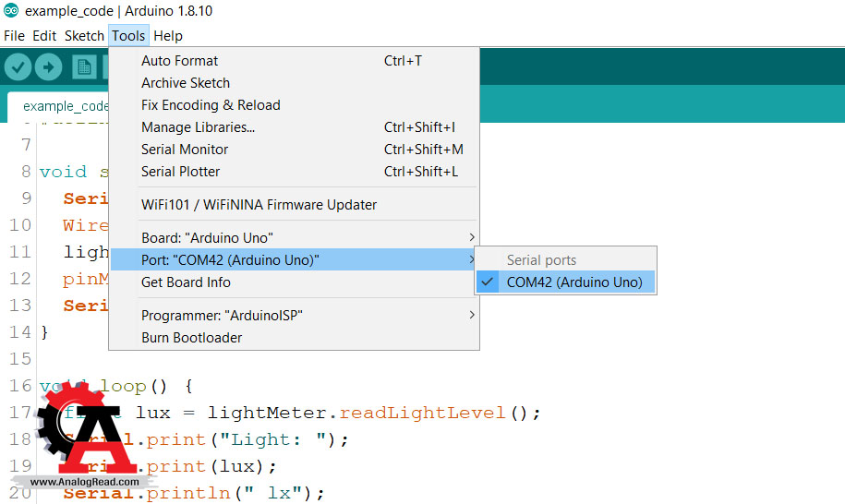Open the Edit menu
This screenshot has height=504, width=845.
[x=44, y=36]
